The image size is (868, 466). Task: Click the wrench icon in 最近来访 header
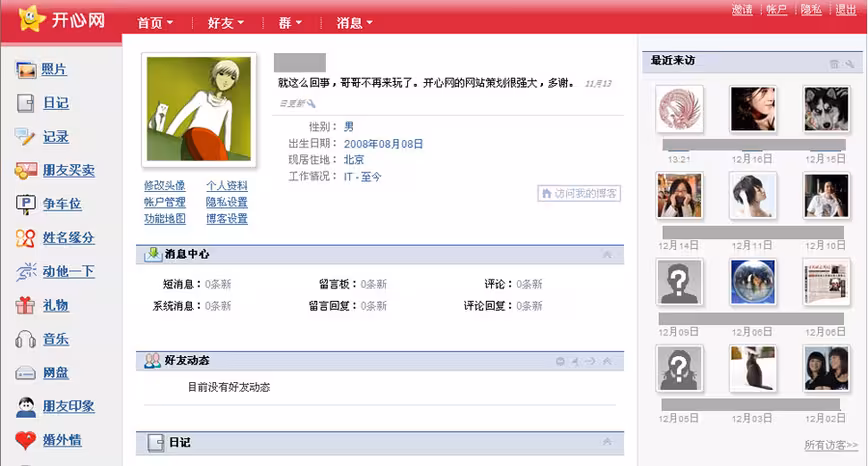850,64
